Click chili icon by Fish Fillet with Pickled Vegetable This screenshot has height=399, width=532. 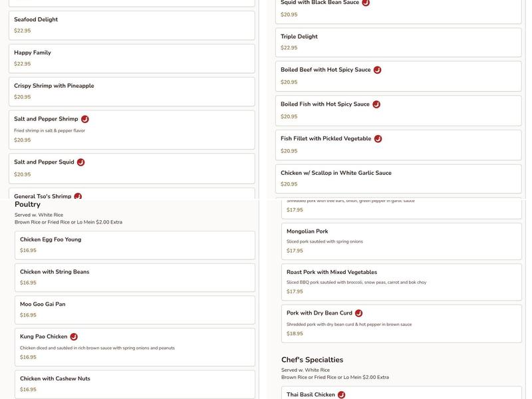pyautogui.click(x=378, y=139)
